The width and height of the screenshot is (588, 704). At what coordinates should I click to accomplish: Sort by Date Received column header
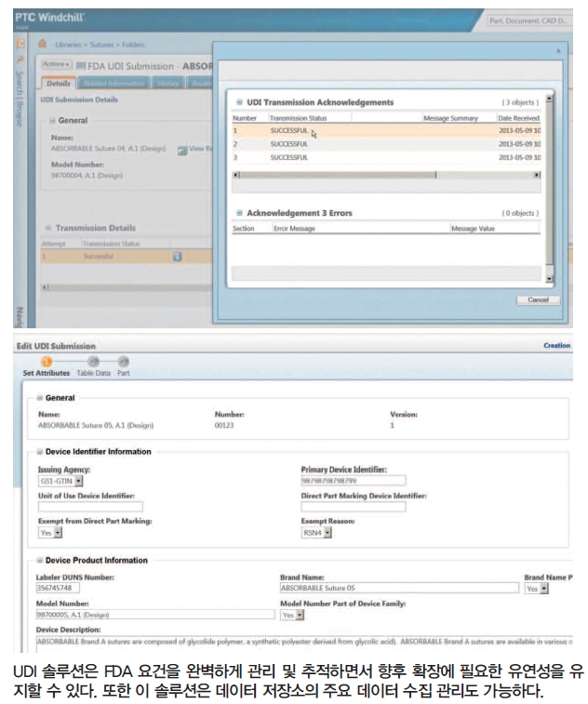518,118
